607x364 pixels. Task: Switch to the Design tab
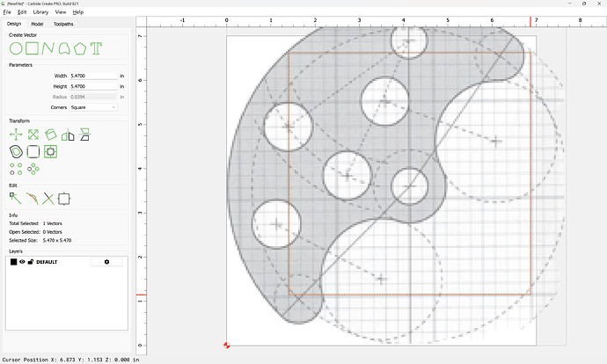click(x=14, y=24)
